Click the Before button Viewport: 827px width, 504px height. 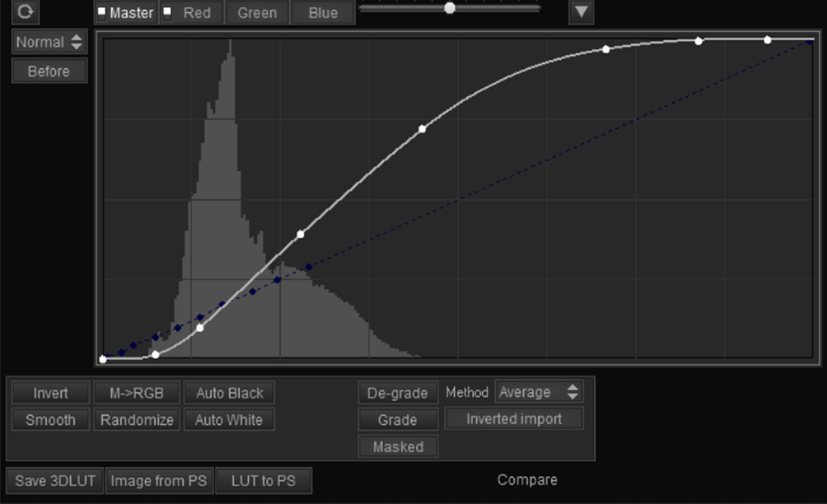pos(49,71)
